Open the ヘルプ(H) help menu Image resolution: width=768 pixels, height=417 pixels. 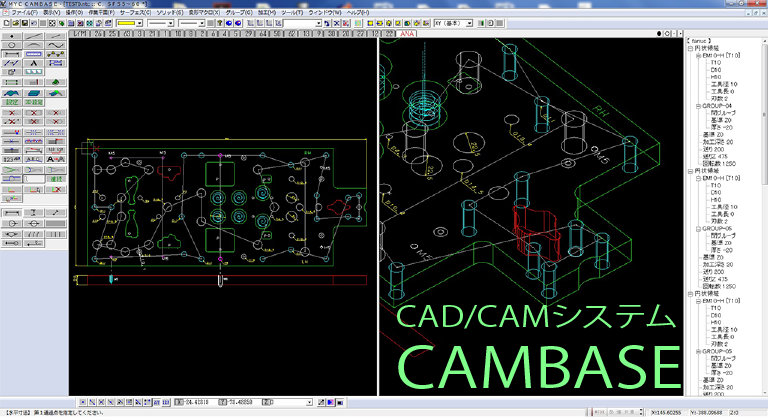tap(358, 12)
